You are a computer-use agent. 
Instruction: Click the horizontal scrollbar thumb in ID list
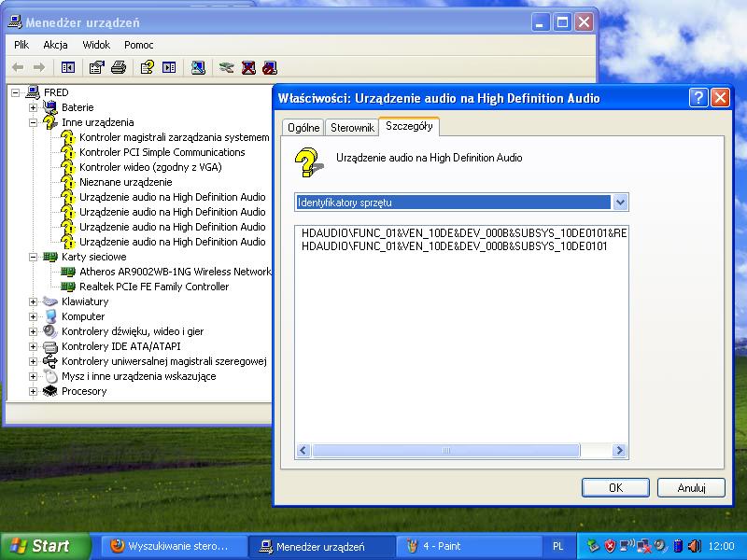tap(446, 450)
